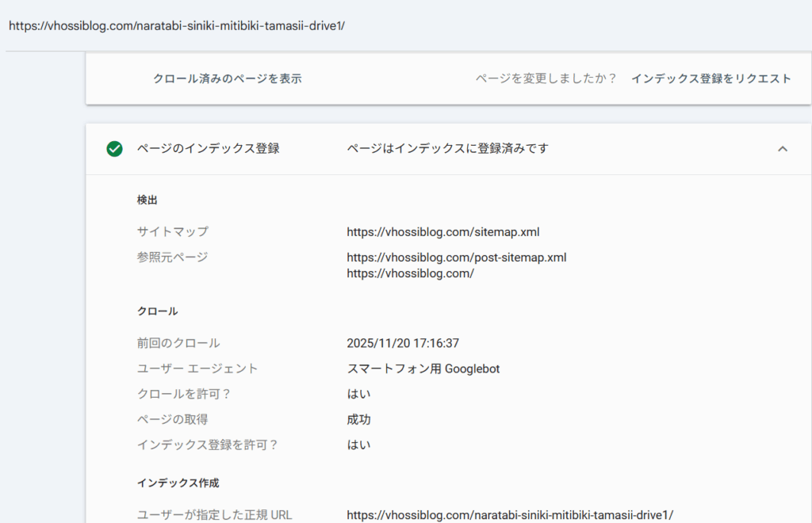This screenshot has width=812, height=523.
Task: Open the post-sitemap.xml referring page link
Action: point(456,257)
